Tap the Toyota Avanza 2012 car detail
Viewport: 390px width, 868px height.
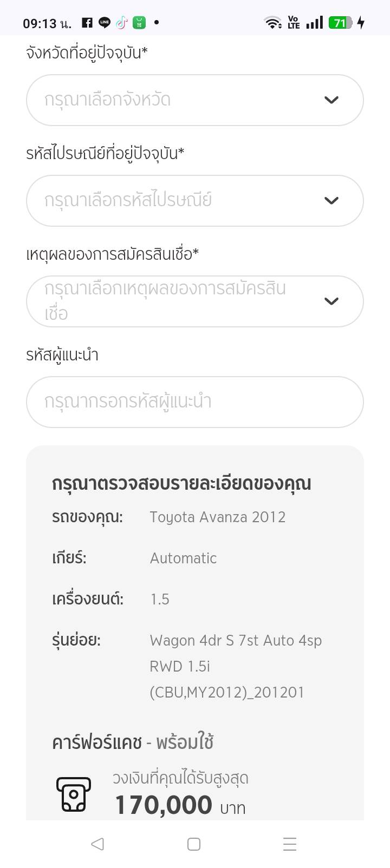pos(217,517)
